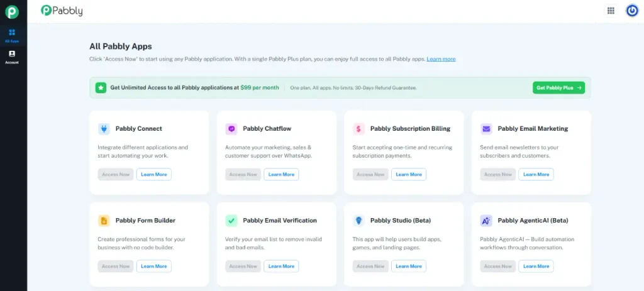
Task: Click the Form Builder document icon
Action: pos(104,221)
